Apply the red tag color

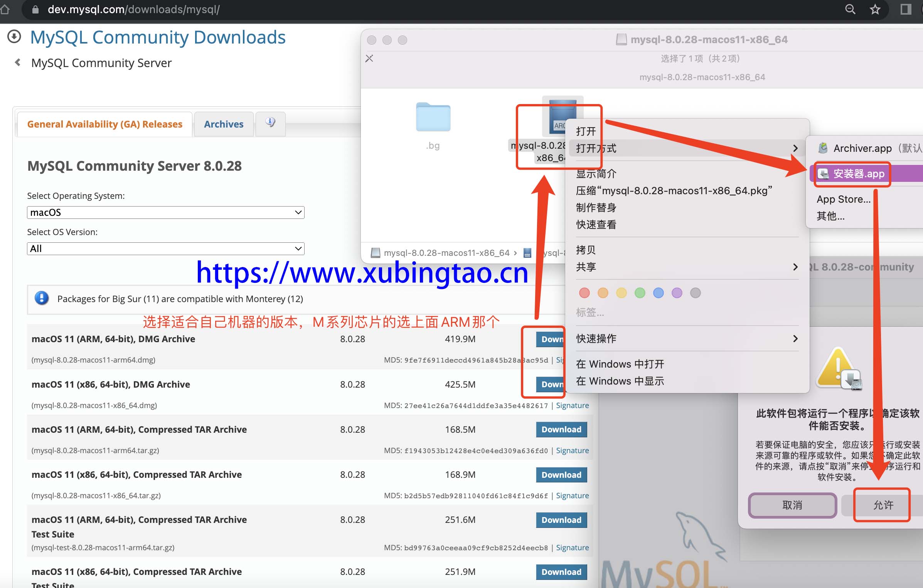pyautogui.click(x=584, y=293)
